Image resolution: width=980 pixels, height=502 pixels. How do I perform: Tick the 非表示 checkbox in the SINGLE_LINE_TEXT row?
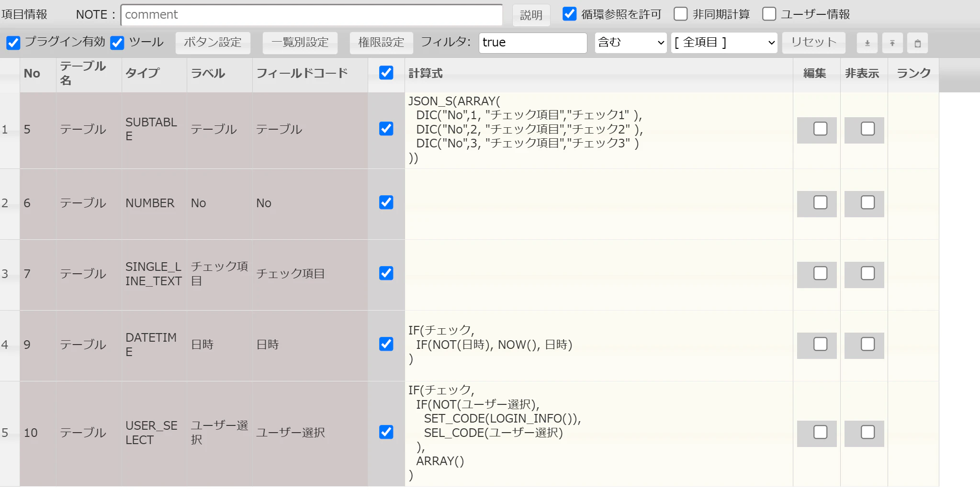[867, 273]
